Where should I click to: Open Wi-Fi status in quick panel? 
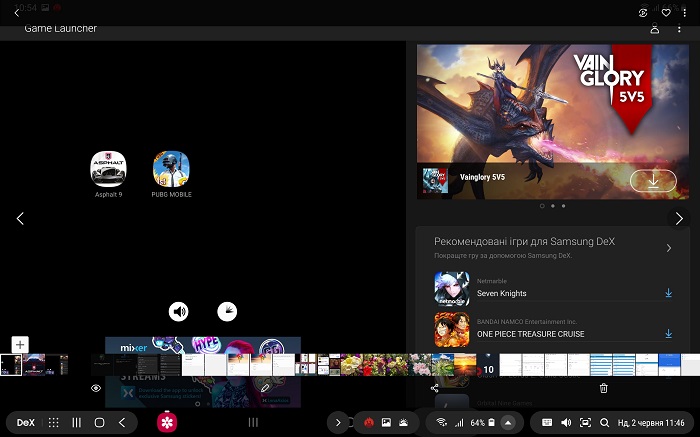442,423
